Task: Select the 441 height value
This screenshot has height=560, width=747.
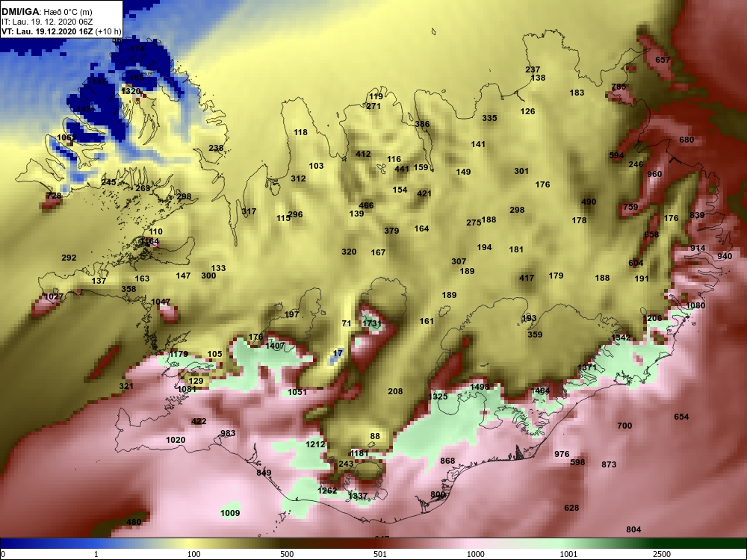Action: tap(402, 169)
